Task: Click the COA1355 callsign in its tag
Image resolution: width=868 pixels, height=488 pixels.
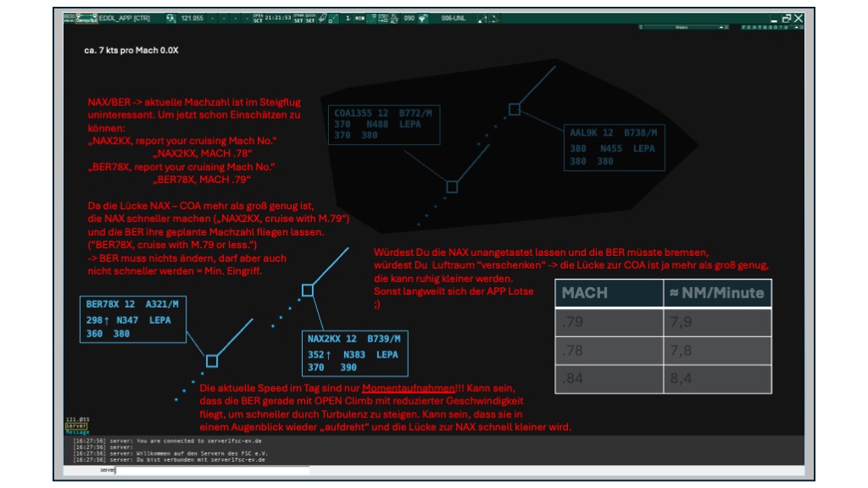Action: 353,114
